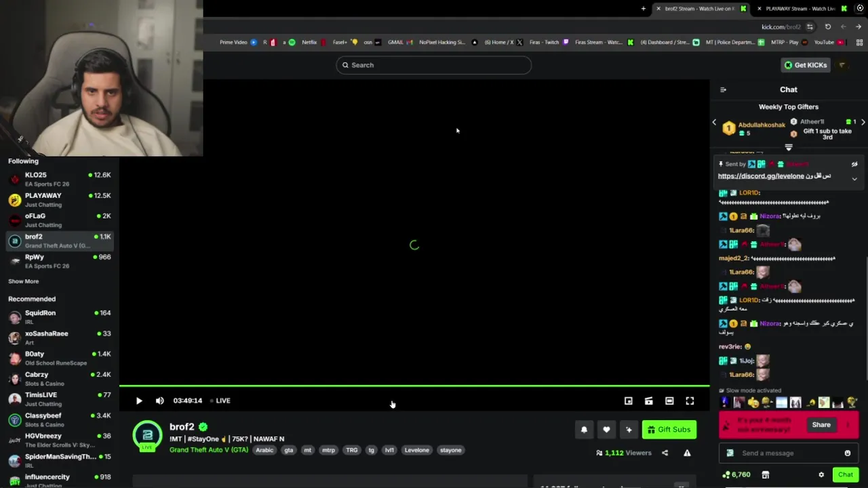This screenshot has width=868, height=488.
Task: Open Prime Video bookmark
Action: pos(238,42)
